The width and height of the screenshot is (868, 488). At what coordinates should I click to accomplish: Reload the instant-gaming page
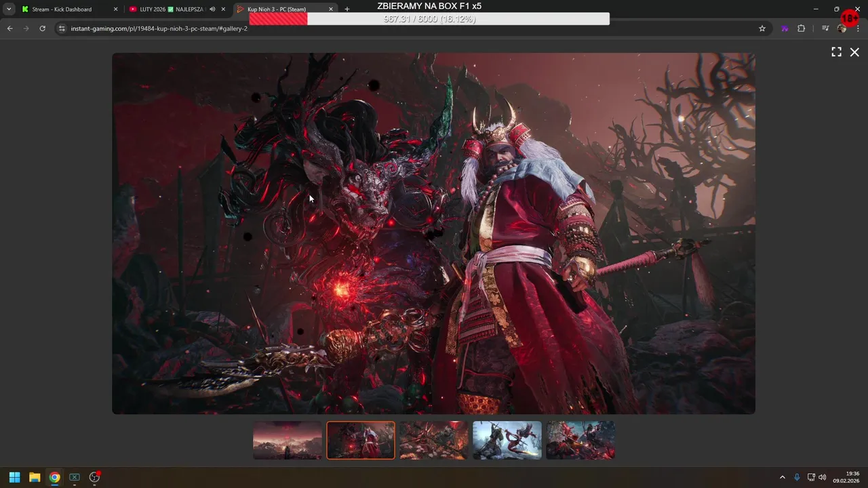pyautogui.click(x=43, y=28)
